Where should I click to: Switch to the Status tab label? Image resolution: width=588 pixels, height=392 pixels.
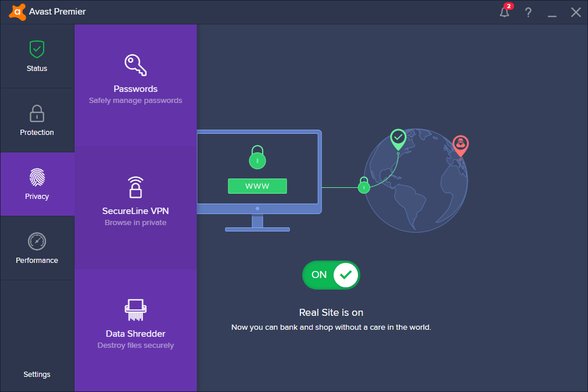pyautogui.click(x=37, y=69)
